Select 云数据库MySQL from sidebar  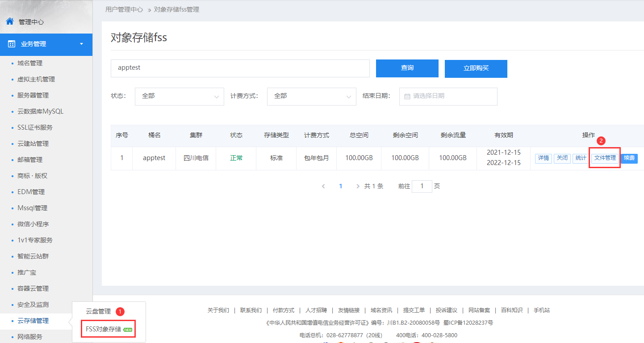pyautogui.click(x=40, y=111)
